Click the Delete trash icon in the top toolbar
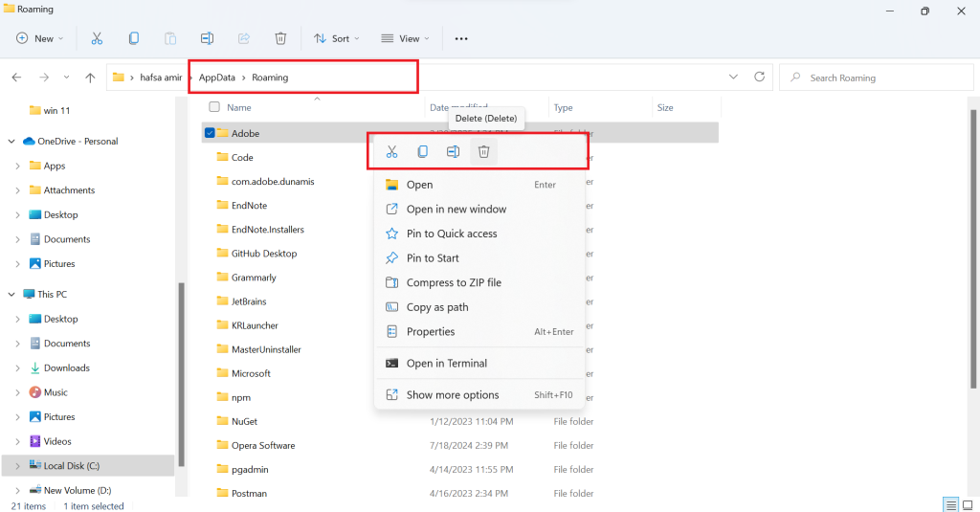The width and height of the screenshot is (980, 512). [x=280, y=39]
